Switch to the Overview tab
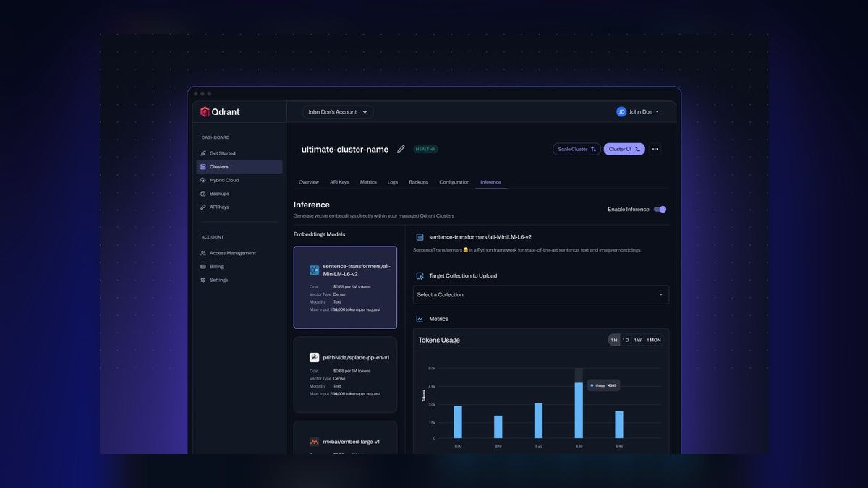 [309, 182]
